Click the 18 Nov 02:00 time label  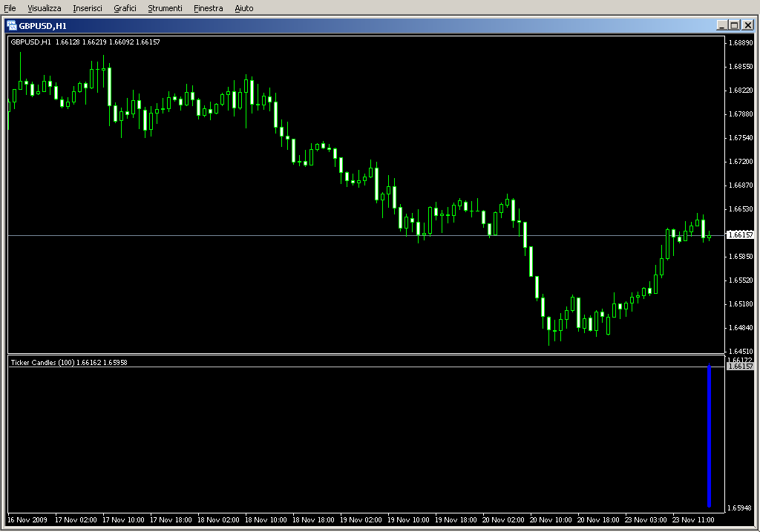(x=218, y=520)
